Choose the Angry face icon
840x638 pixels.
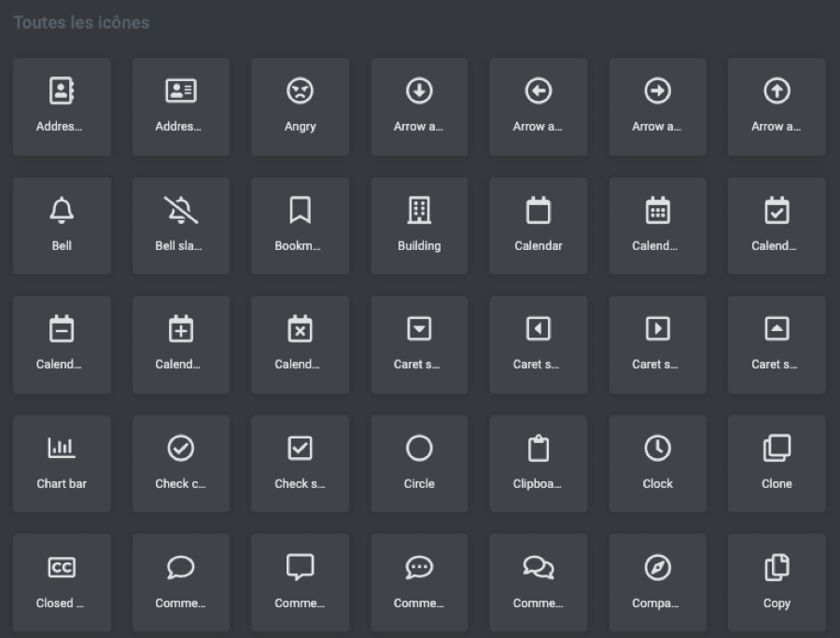click(x=300, y=106)
